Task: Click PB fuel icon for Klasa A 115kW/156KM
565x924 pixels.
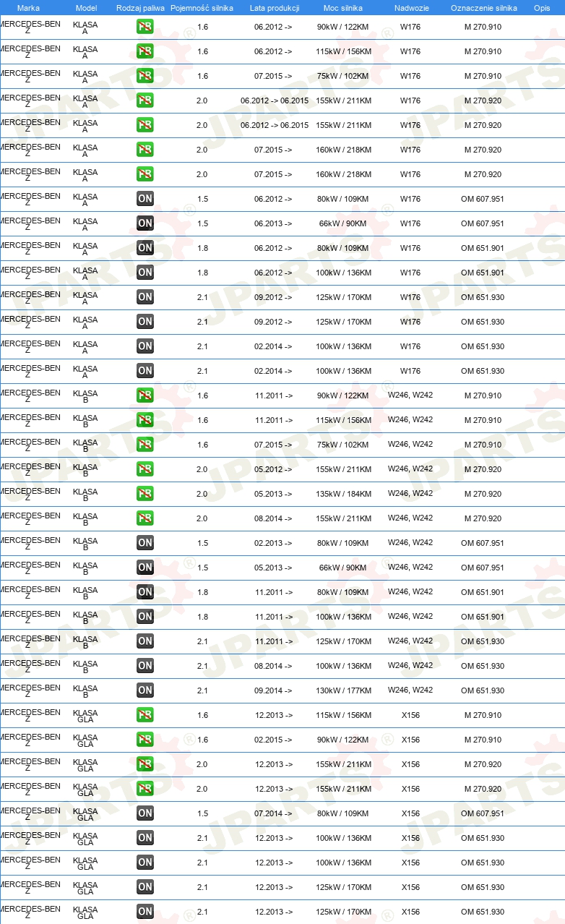Action: click(x=145, y=51)
